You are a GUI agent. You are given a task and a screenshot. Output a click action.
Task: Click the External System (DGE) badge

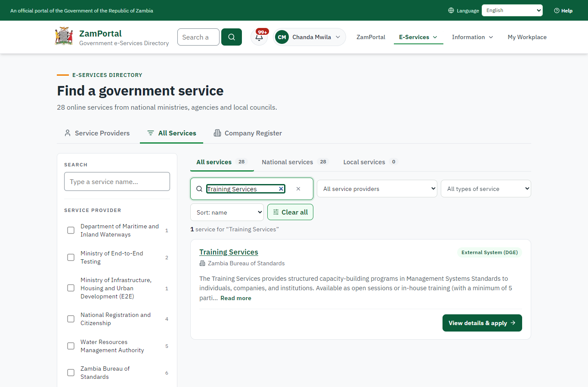[x=489, y=252]
